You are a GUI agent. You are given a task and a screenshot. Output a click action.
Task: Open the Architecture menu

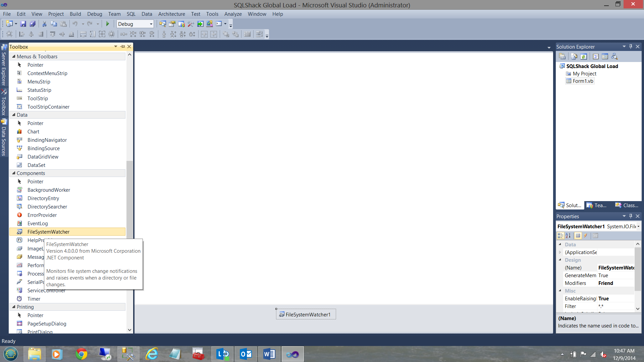pyautogui.click(x=171, y=14)
